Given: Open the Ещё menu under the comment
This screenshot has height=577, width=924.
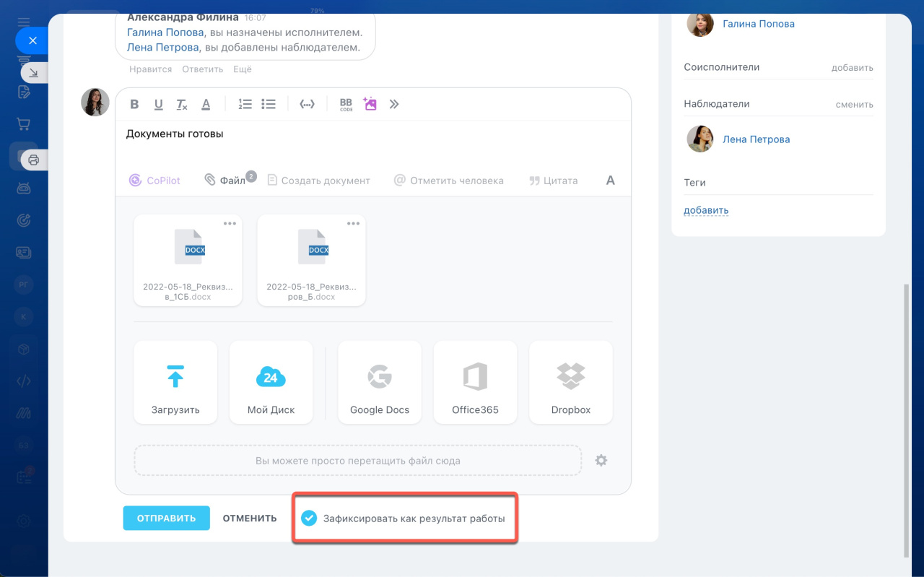Looking at the screenshot, I should 243,69.
